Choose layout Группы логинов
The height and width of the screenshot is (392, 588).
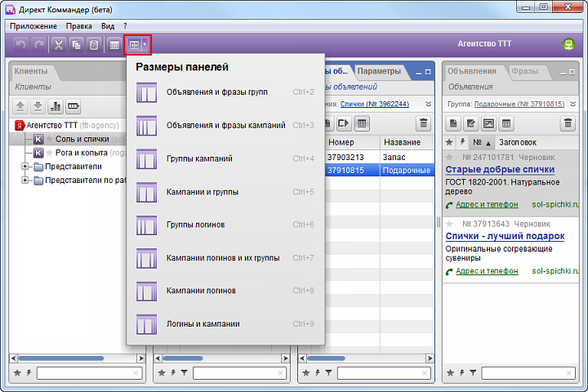(225, 225)
